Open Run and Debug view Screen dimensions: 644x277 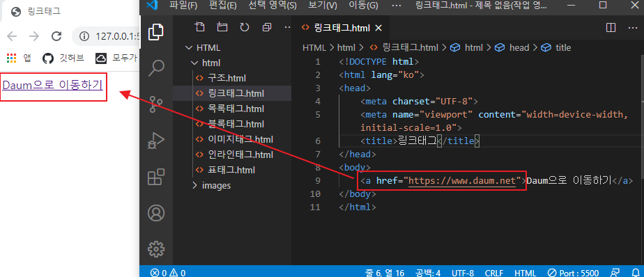click(155, 141)
